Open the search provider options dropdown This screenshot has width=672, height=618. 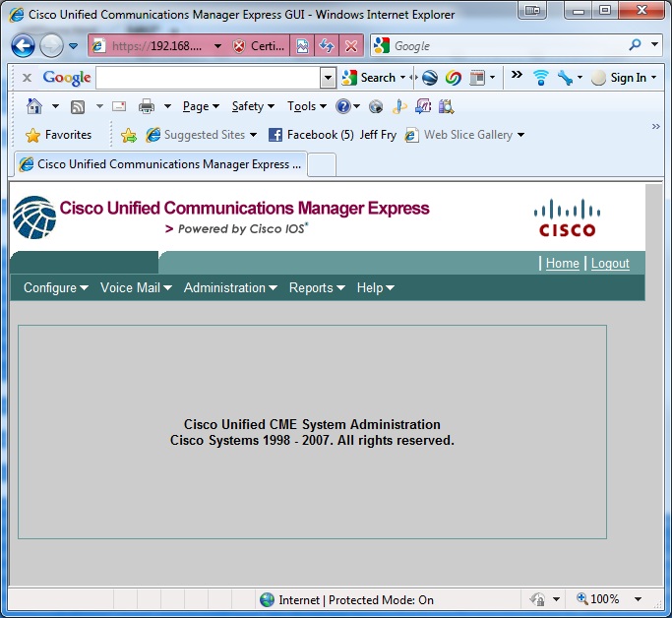click(x=654, y=44)
